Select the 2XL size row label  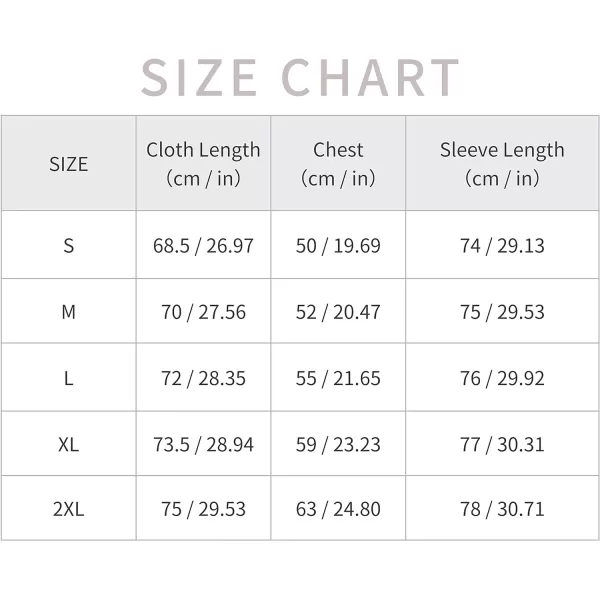click(x=68, y=509)
